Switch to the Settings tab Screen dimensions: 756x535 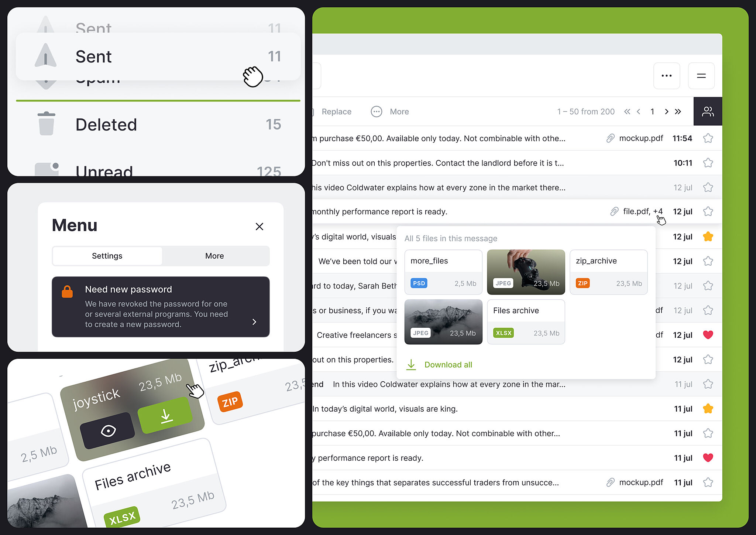pyautogui.click(x=107, y=256)
